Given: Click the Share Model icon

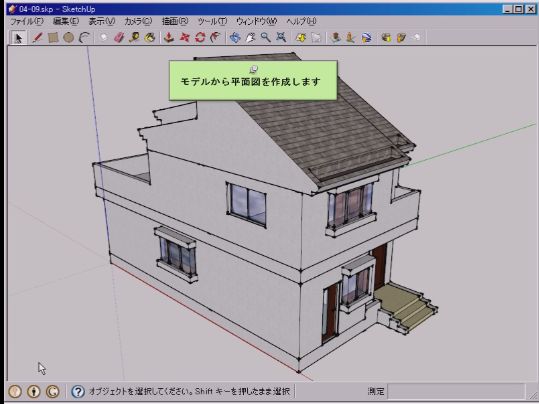Looking at the screenshot, I should click(x=402, y=37).
